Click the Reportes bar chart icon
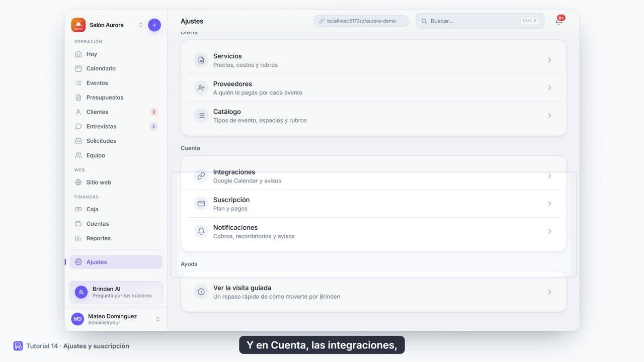Viewport: 644px width, 362px height. pyautogui.click(x=78, y=238)
